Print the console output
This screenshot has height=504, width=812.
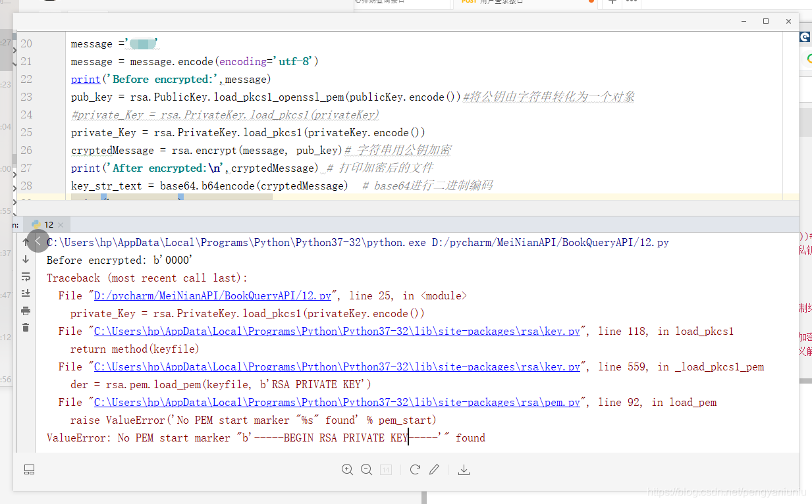26,312
